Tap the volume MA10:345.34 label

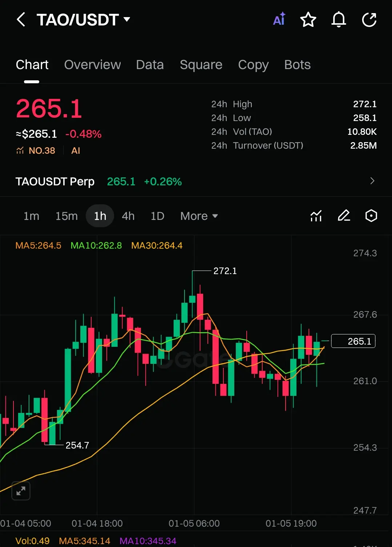(x=148, y=541)
